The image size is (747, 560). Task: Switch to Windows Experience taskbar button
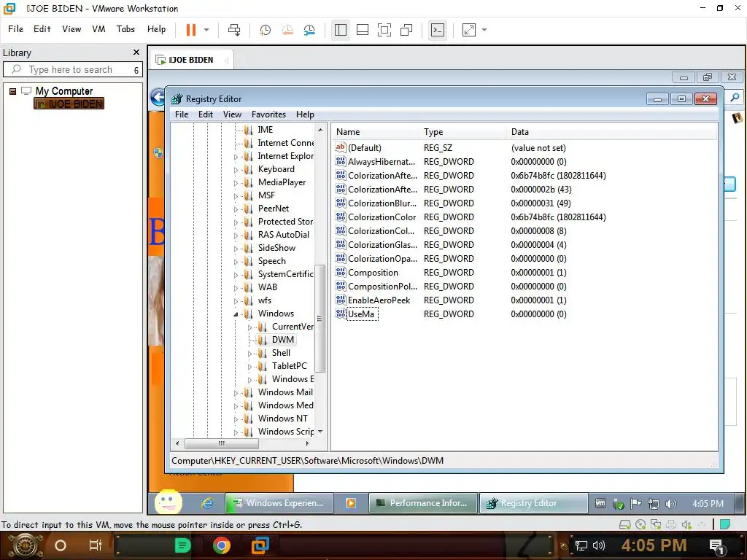pyautogui.click(x=279, y=503)
